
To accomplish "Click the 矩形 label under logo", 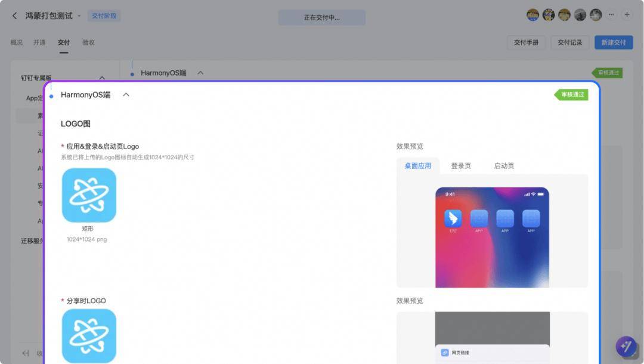I will (88, 229).
